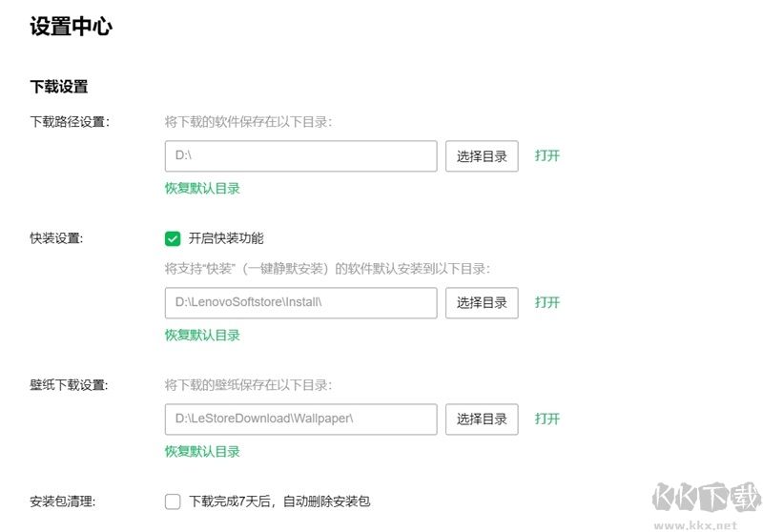This screenshot has width=763, height=532.
Task: Click the 壁纸下载设置 row label
Action: (x=70, y=385)
